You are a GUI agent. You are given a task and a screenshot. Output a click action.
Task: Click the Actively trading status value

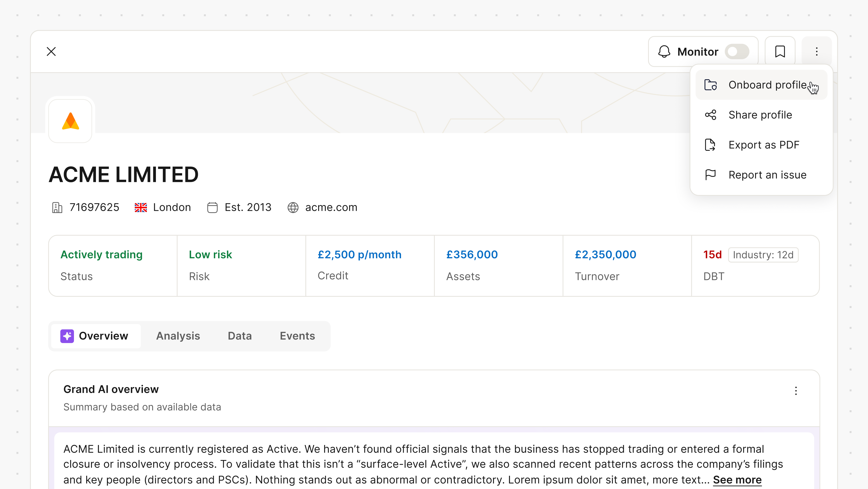coord(101,254)
